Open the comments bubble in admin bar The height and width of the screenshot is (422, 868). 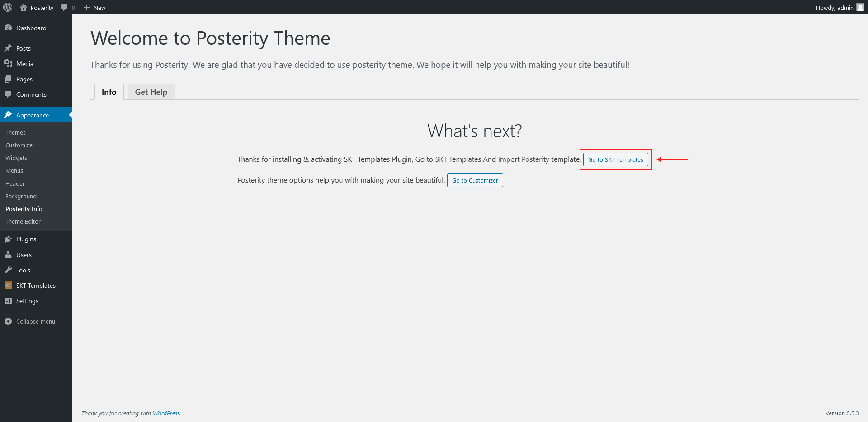tap(65, 8)
